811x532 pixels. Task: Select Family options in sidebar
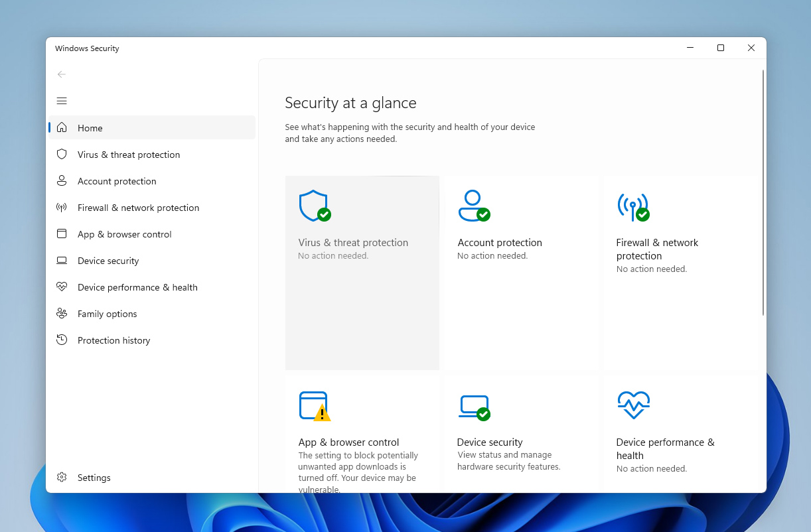pos(152,313)
